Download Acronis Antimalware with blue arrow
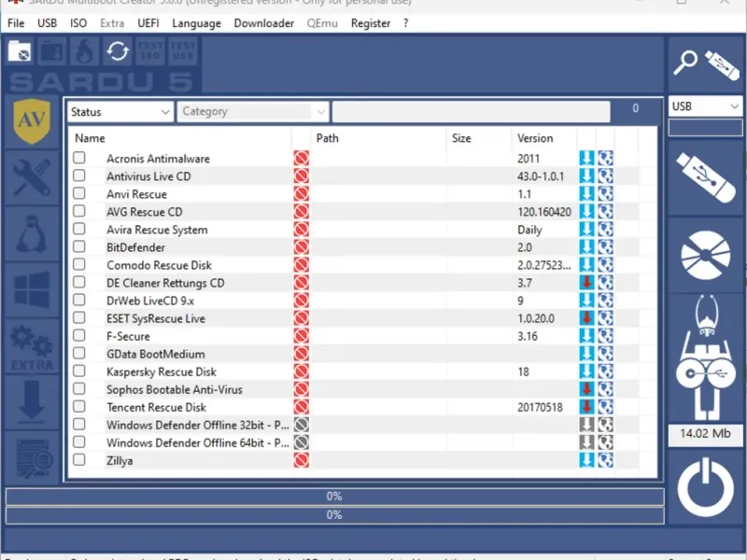Image resolution: width=747 pixels, height=560 pixels. click(586, 158)
